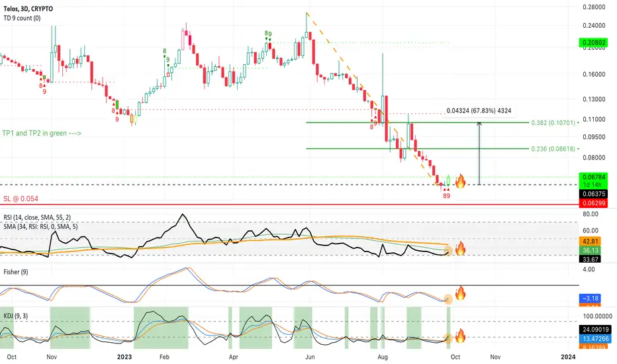Screen dimensions: 617x364
Task: Click the 100.00000 KDJ axis label
Action: click(597, 316)
